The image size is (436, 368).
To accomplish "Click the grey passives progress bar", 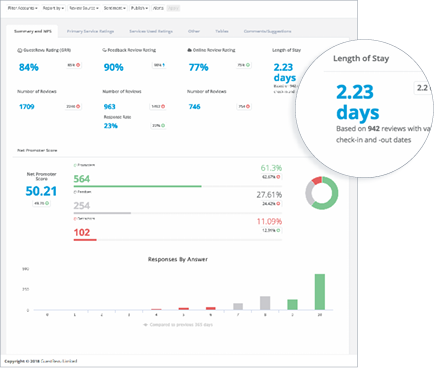I will (x=102, y=213).
